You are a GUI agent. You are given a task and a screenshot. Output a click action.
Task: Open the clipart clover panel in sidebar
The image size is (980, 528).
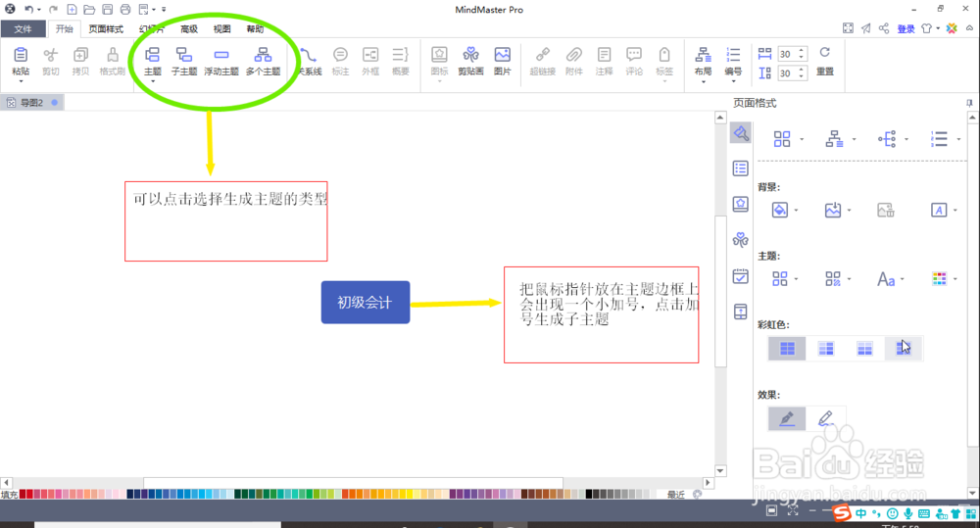pyautogui.click(x=741, y=239)
